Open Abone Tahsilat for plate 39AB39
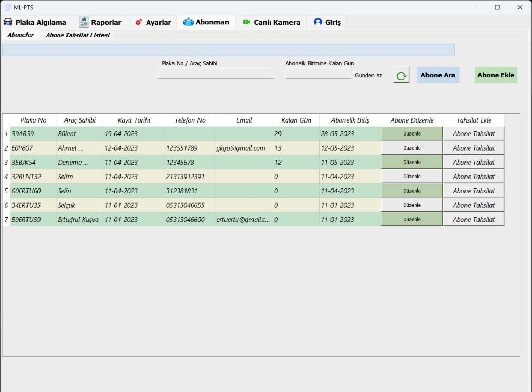Image resolution: width=532 pixels, height=392 pixels. tap(474, 133)
